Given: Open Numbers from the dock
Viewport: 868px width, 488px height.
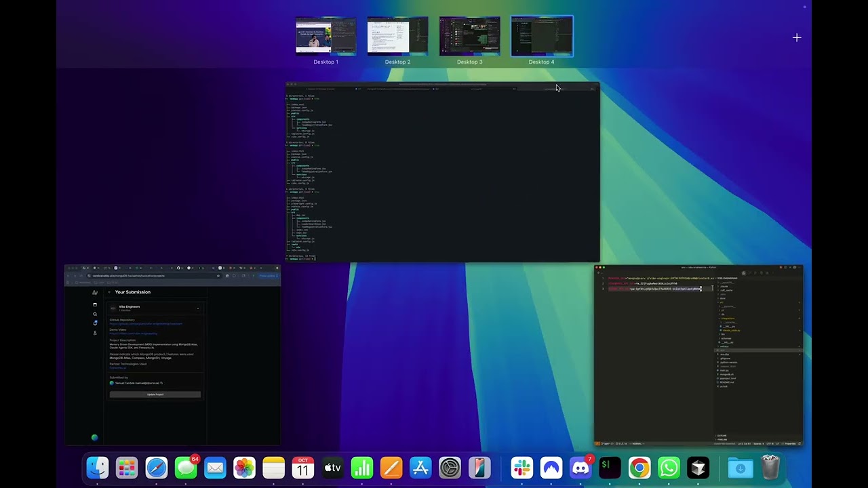Looking at the screenshot, I should point(362,468).
